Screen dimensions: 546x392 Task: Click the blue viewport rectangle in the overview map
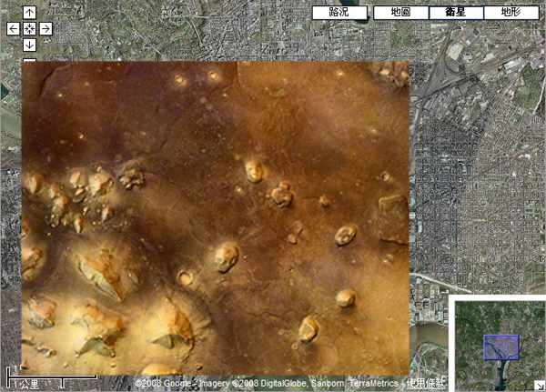pos(500,347)
